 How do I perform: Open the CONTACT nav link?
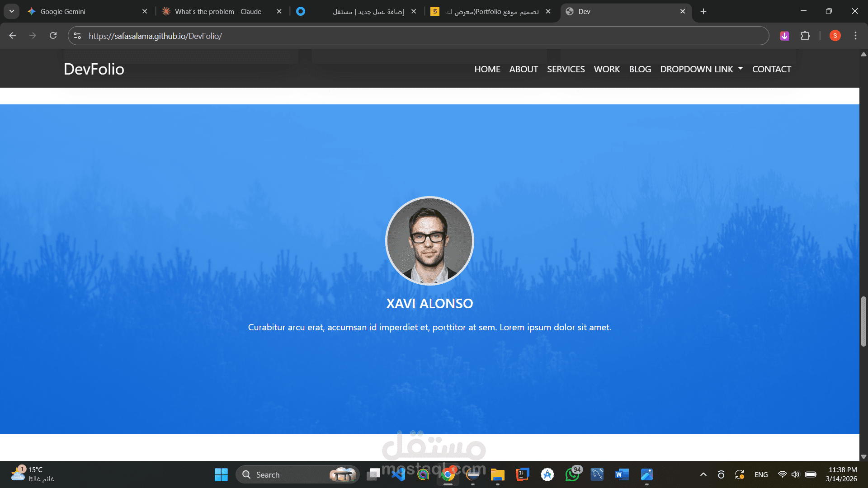[771, 69]
